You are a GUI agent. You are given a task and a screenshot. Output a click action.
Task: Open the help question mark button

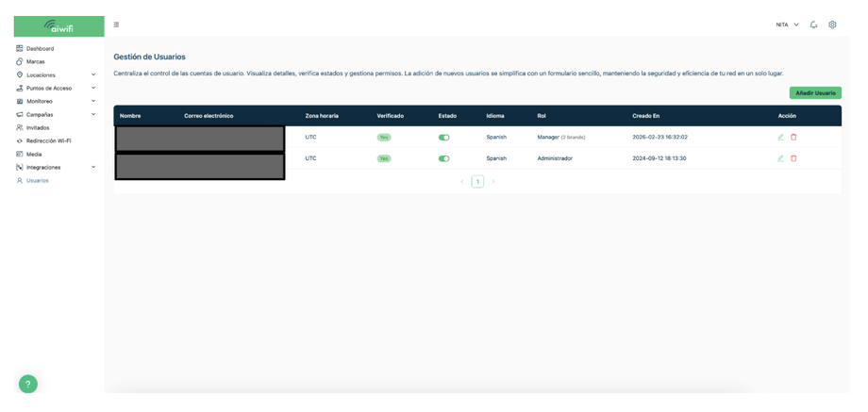[28, 384]
